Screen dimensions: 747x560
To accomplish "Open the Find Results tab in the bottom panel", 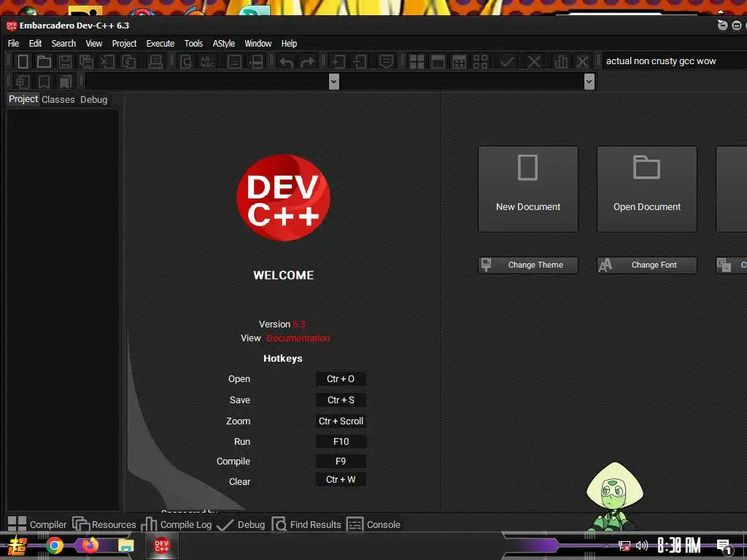I will [306, 524].
